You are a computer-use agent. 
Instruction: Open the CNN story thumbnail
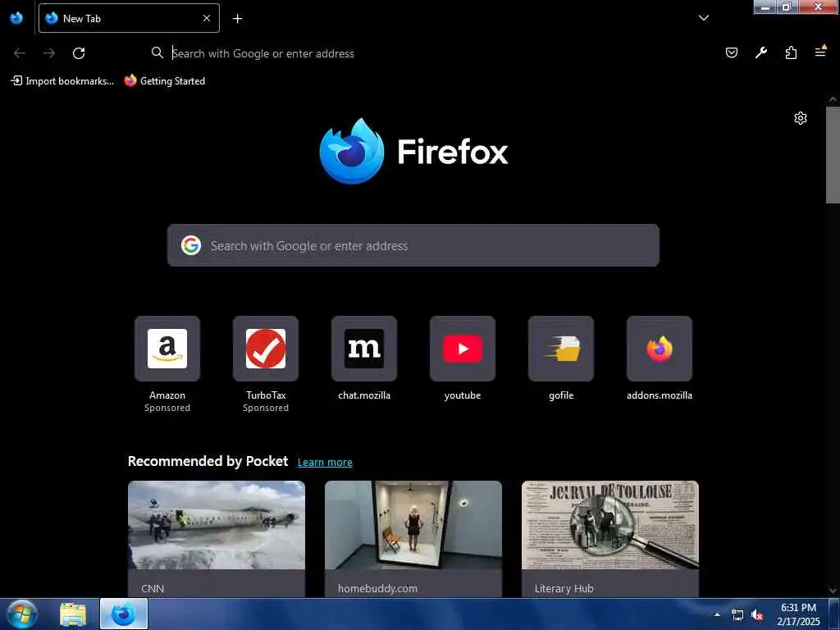[217, 525]
